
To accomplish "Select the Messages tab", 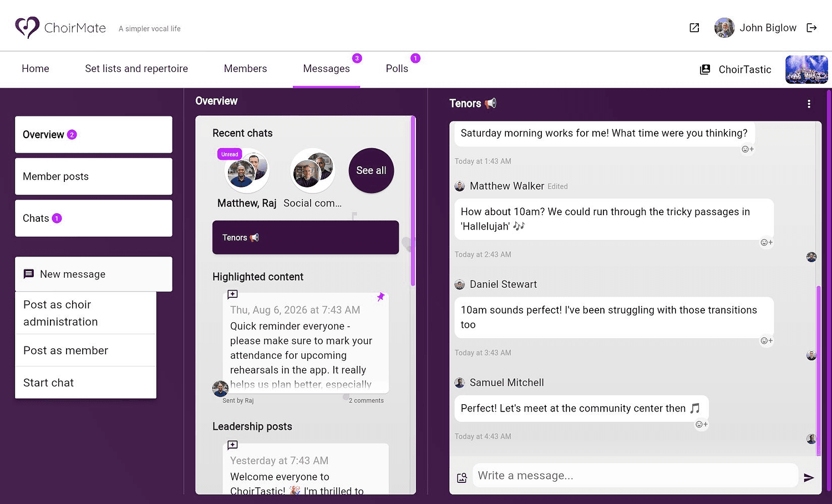I will click(326, 69).
